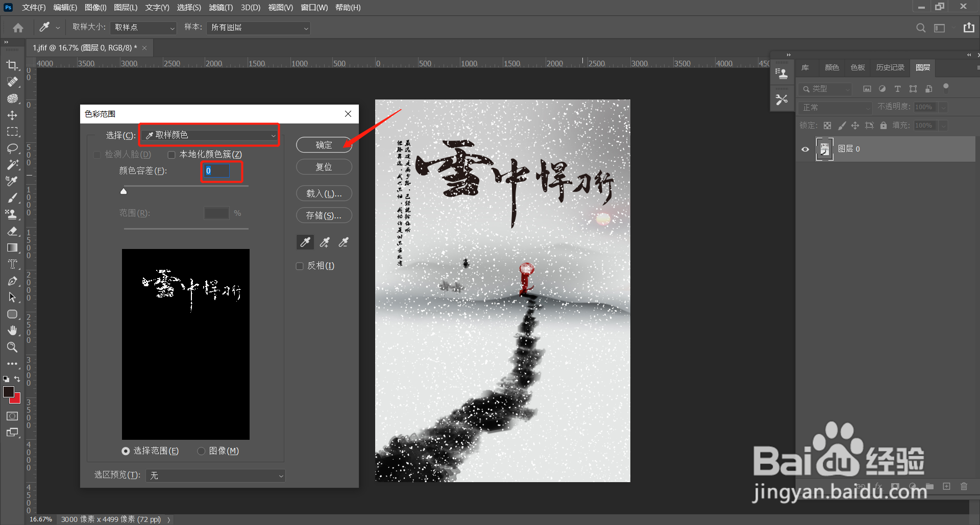The height and width of the screenshot is (525, 980).
Task: Select the 选择范围 radio button
Action: [126, 451]
